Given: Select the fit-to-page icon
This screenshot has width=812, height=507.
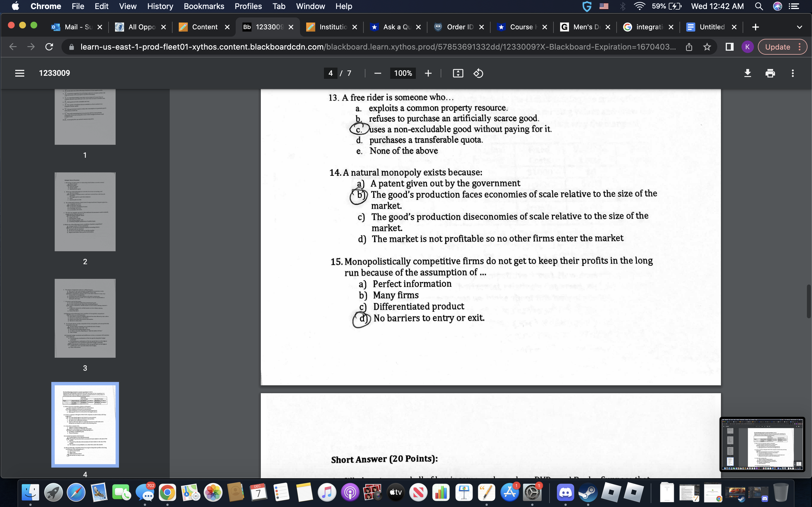Looking at the screenshot, I should 458,73.
